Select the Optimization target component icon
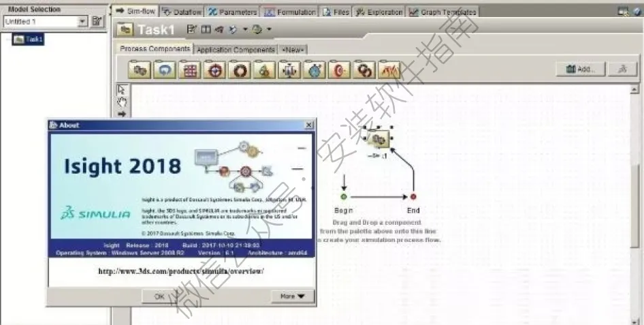 pyautogui.click(x=214, y=70)
